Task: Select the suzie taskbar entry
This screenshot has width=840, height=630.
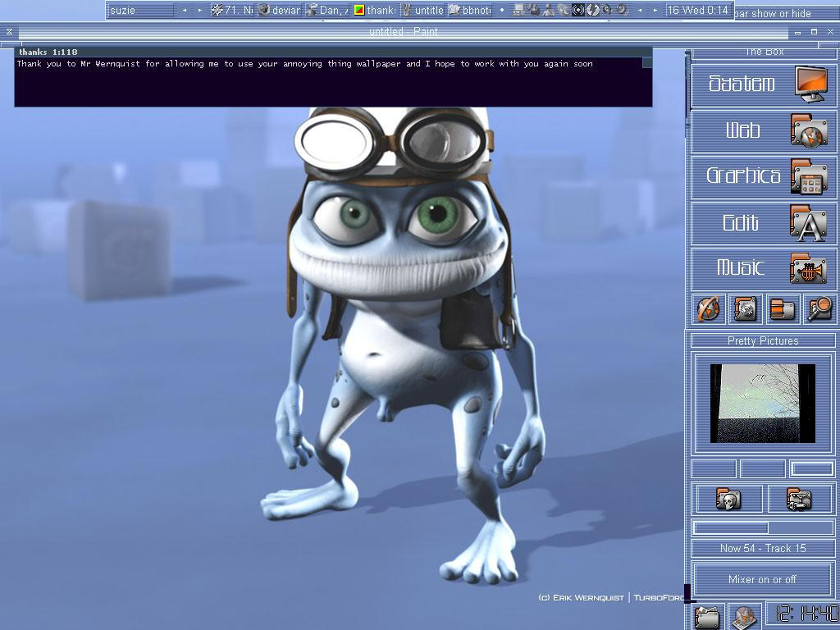Action: click(x=141, y=11)
